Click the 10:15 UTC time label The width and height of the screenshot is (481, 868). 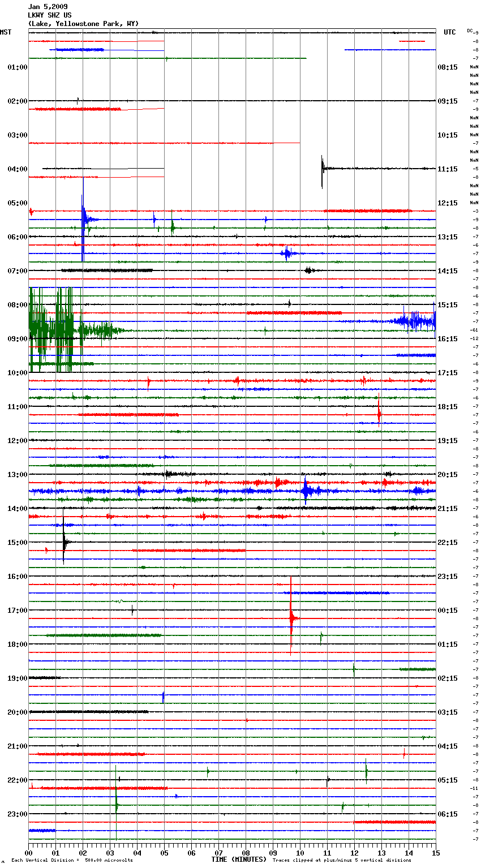448,135
